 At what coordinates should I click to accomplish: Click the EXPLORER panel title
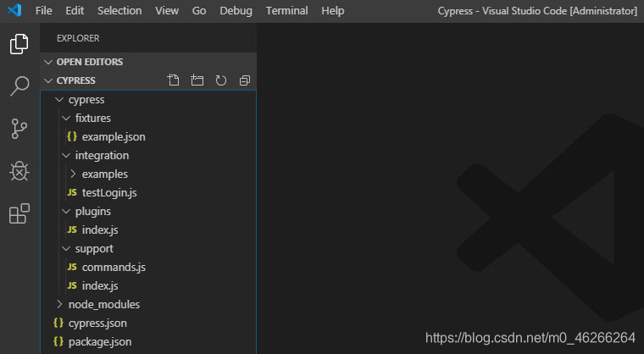click(78, 38)
